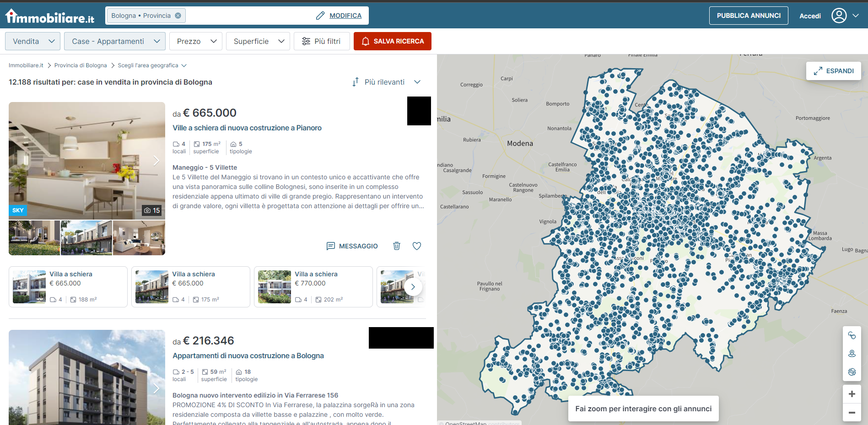The image size is (868, 425).
Task: Open Appartamenti di nuova costruzione a Bologna title
Action: 248,355
